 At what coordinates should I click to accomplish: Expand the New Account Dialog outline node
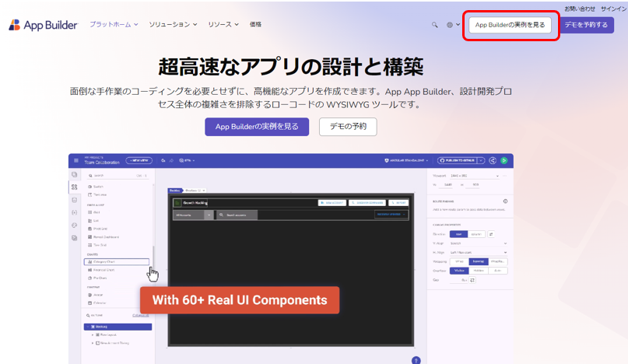tap(93, 343)
